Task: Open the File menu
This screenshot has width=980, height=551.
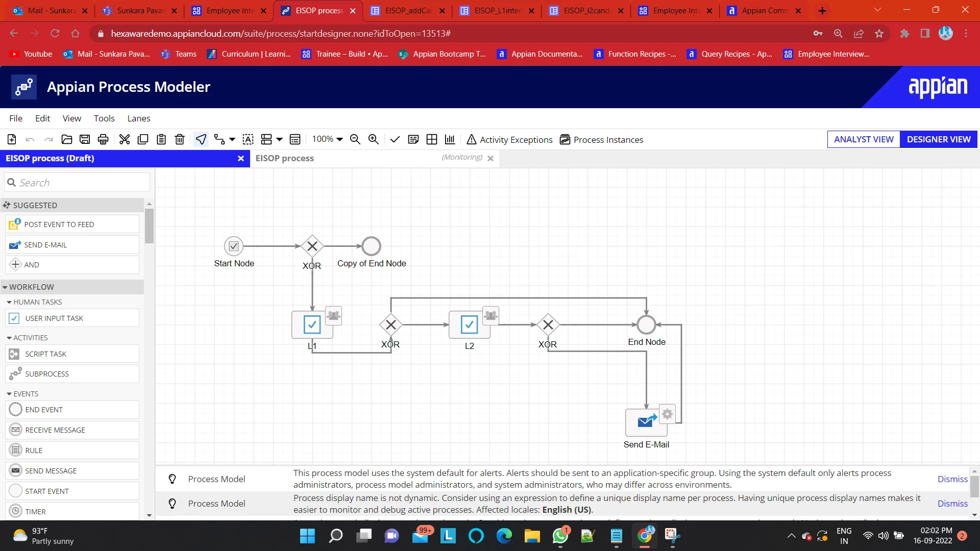Action: click(x=16, y=118)
